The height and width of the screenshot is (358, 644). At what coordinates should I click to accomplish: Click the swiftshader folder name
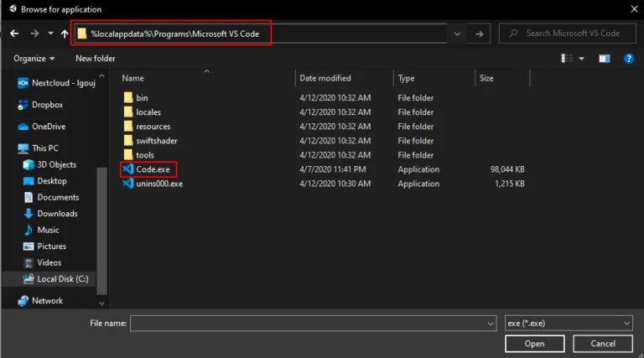click(x=157, y=141)
